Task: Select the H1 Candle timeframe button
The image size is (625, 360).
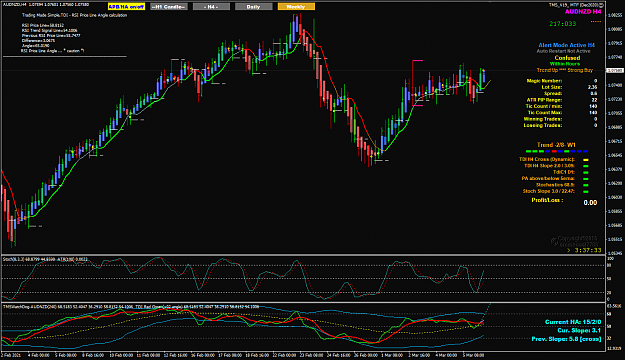Action: (x=169, y=7)
